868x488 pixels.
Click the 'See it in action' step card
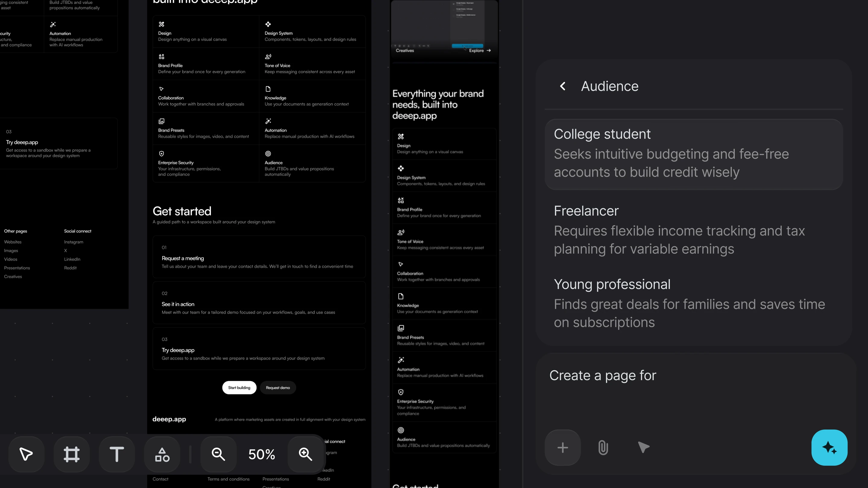259,303
